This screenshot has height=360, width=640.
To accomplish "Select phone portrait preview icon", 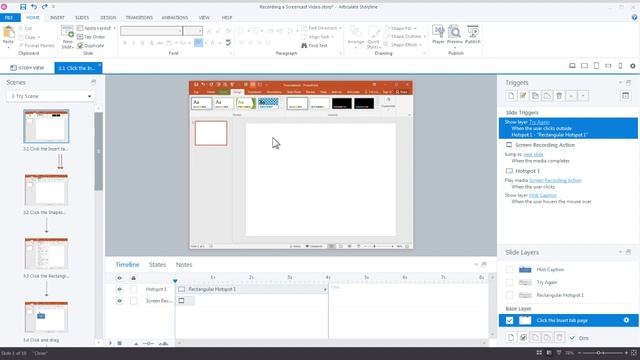I will pyautogui.click(x=620, y=66).
